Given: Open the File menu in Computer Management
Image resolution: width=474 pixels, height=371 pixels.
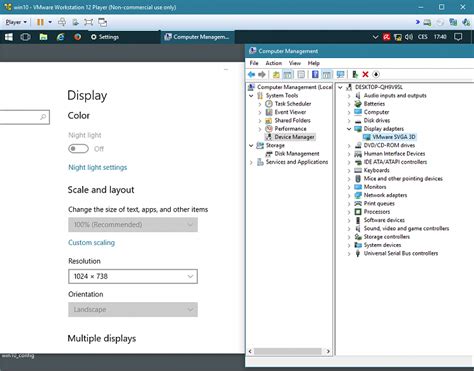Looking at the screenshot, I should tap(254, 63).
